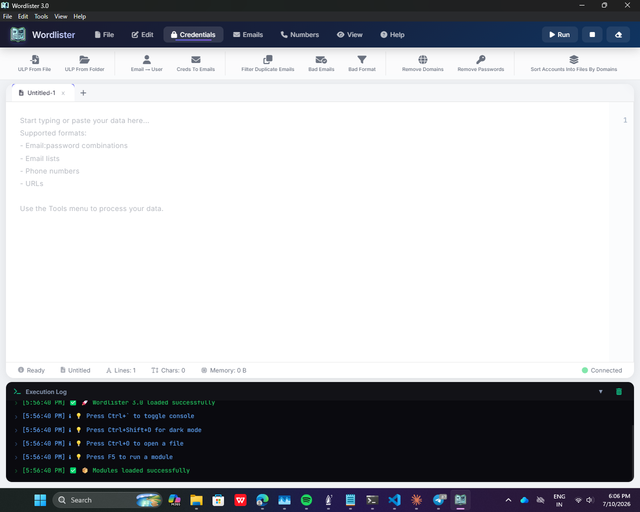
Task: Open File Explorer from taskbar
Action: [196, 500]
